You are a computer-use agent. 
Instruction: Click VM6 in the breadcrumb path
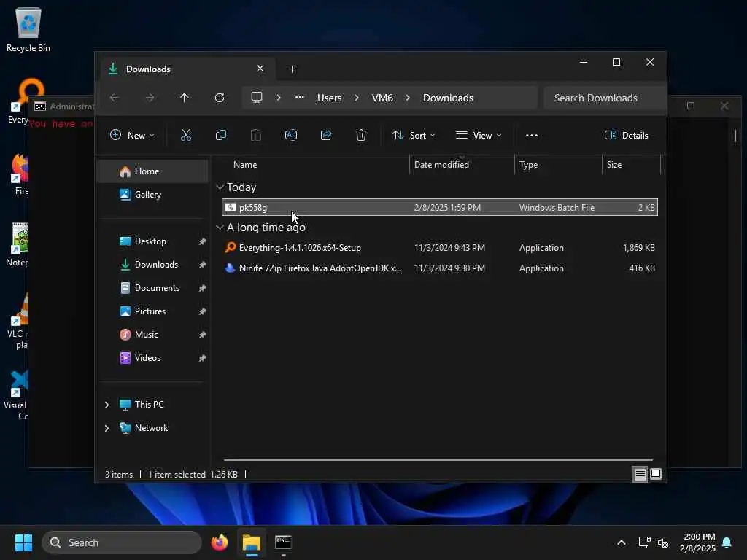point(382,98)
